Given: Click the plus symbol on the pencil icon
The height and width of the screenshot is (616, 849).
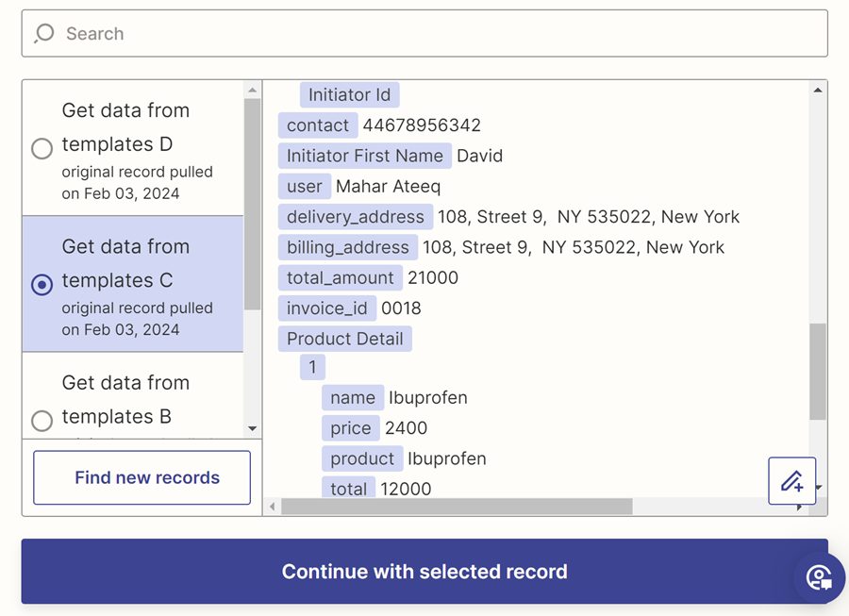Looking at the screenshot, I should coord(799,487).
